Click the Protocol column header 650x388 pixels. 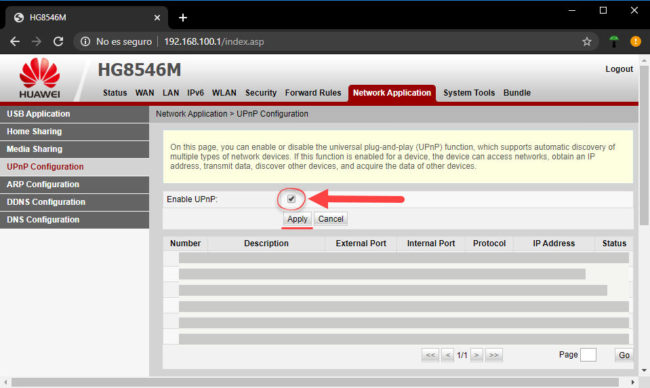[489, 243]
